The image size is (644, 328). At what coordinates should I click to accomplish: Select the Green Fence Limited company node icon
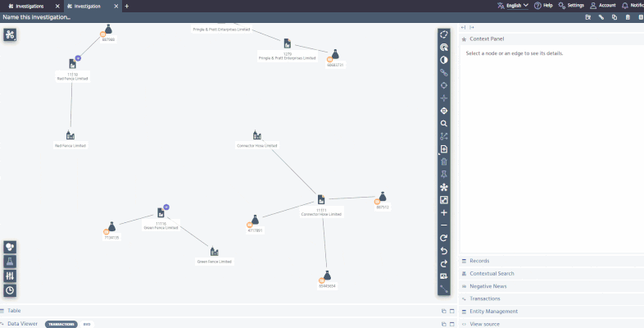coord(215,251)
